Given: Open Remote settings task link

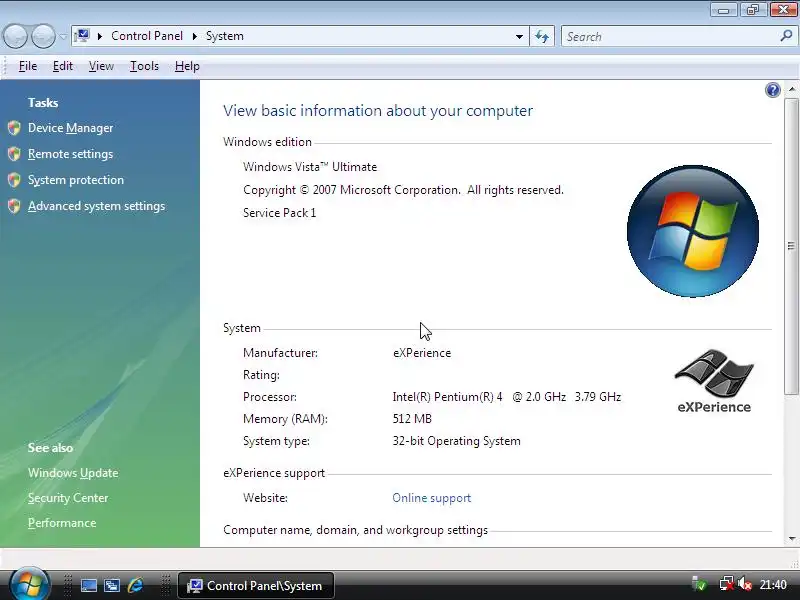Looking at the screenshot, I should click(x=70, y=154).
